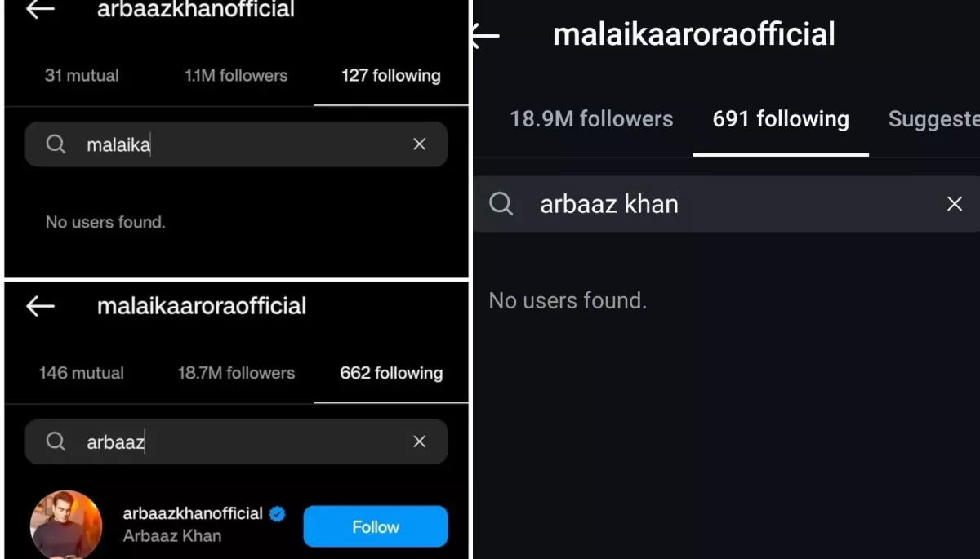Clear the 'arbaaz khan' search field
The height and width of the screenshot is (559, 980).
pyautogui.click(x=954, y=204)
